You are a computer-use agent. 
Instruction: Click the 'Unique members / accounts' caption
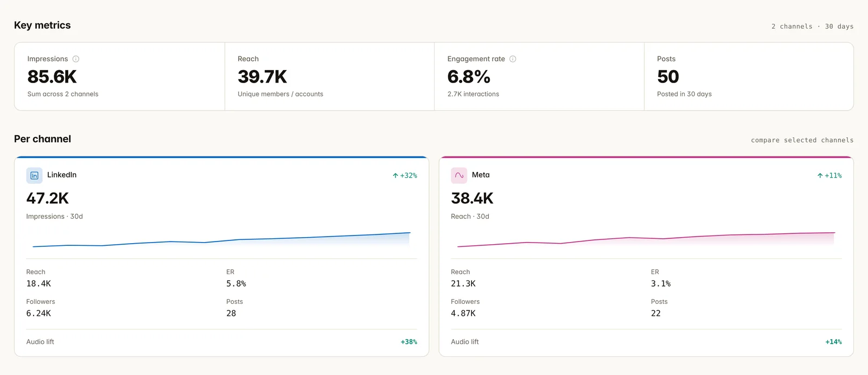click(280, 94)
